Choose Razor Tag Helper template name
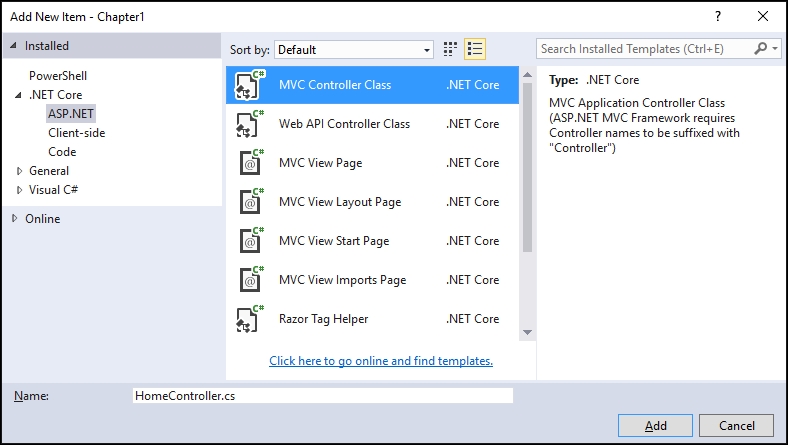This screenshot has height=445, width=788. tap(324, 319)
